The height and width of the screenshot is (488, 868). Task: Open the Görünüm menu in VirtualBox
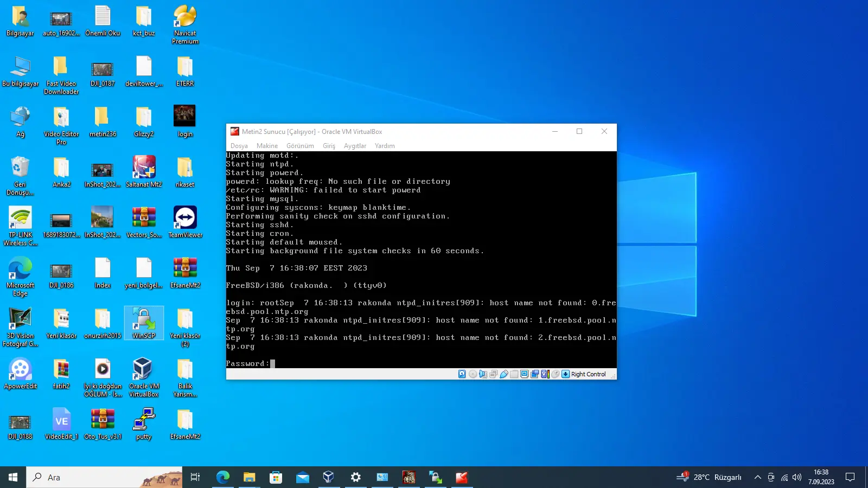[x=300, y=146]
